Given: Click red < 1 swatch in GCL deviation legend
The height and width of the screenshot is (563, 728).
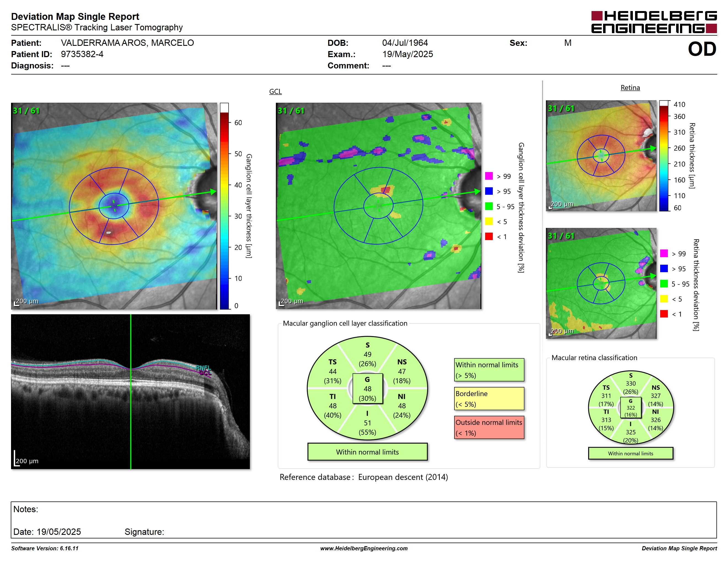Looking at the screenshot, I should coord(489,236).
